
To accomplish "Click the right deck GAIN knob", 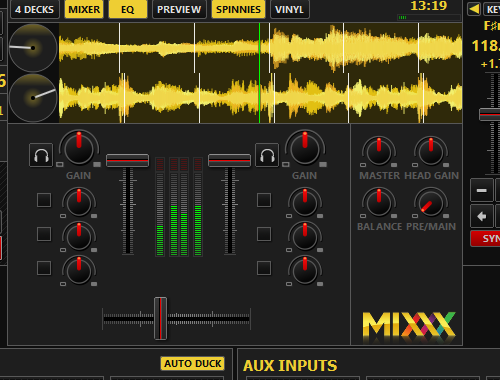I will [305, 148].
